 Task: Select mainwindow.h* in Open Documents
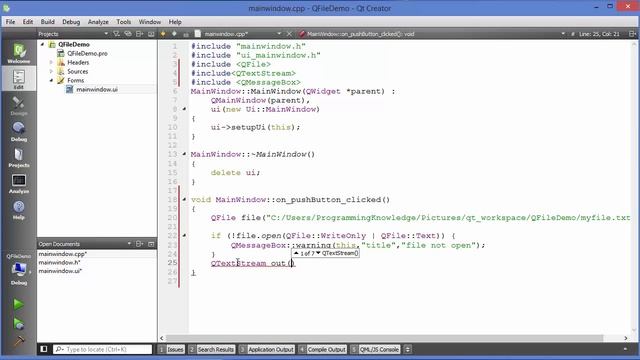(x=59, y=262)
